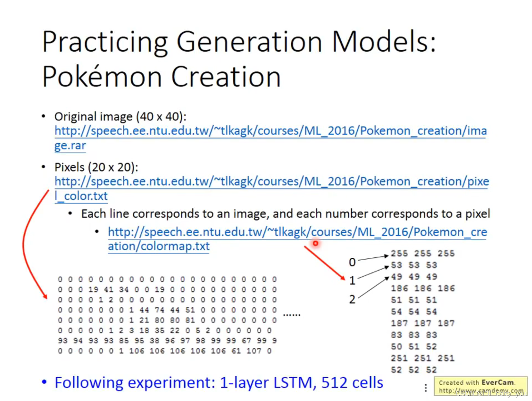Click the '83 83 83' colormap row

(414, 335)
